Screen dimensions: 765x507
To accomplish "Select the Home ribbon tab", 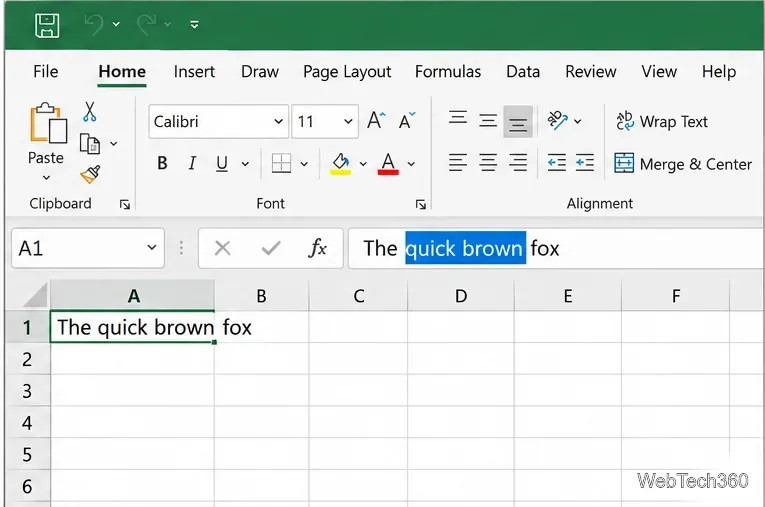I will (x=122, y=72).
